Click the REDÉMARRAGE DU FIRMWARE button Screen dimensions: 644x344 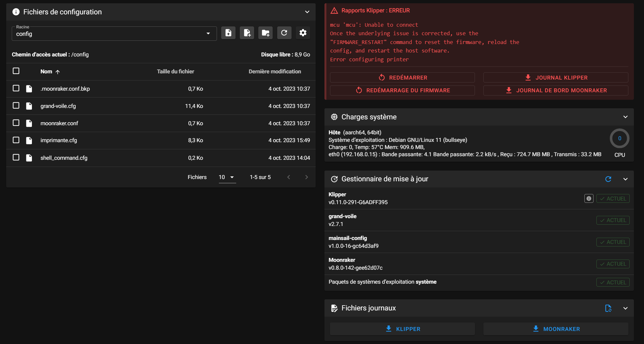pyautogui.click(x=402, y=90)
